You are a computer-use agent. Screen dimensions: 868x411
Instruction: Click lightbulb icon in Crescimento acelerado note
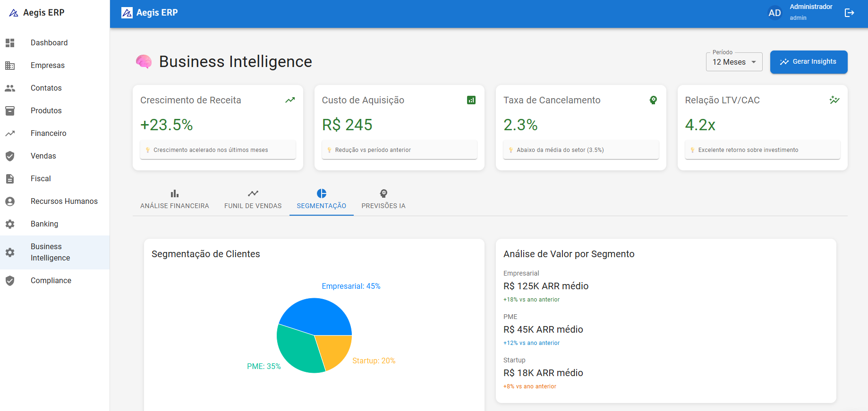148,150
